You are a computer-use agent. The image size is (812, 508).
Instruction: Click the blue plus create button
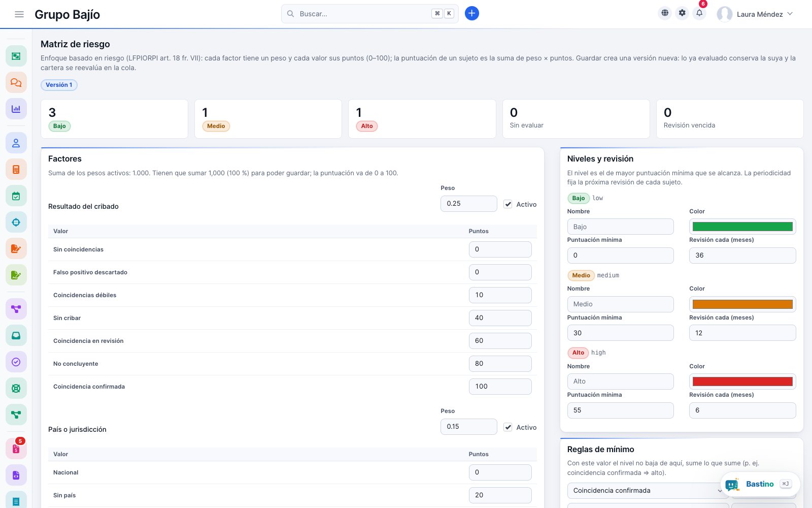coord(471,14)
